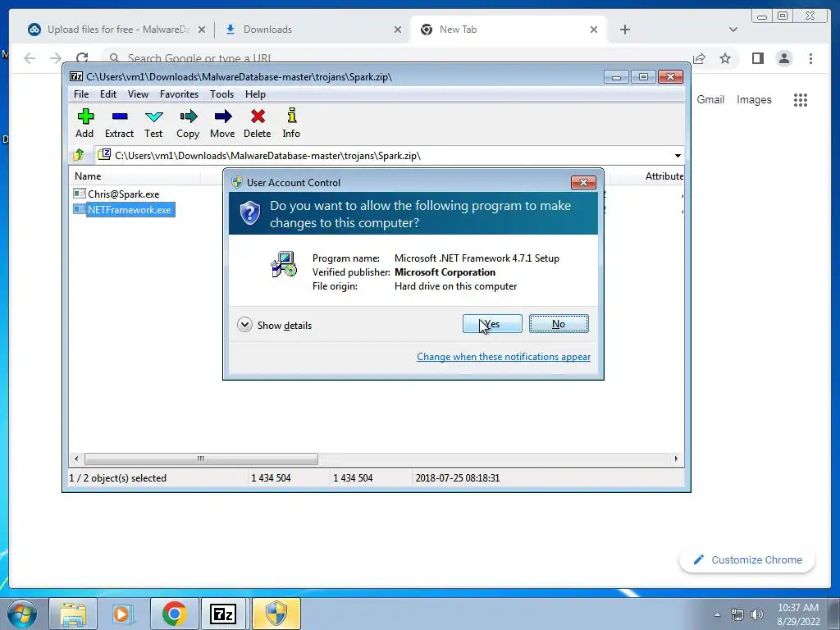Open the Tools menu
The width and height of the screenshot is (840, 630).
click(x=221, y=94)
